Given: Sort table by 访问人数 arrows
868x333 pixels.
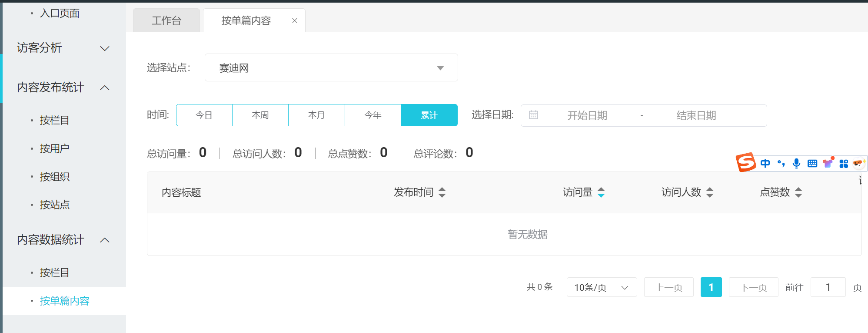Looking at the screenshot, I should click(x=710, y=192).
